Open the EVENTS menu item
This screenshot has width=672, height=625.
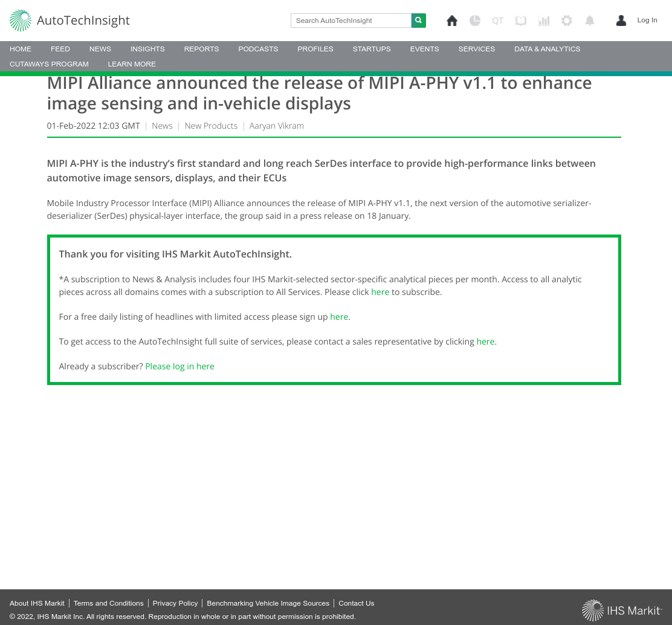[x=425, y=49]
